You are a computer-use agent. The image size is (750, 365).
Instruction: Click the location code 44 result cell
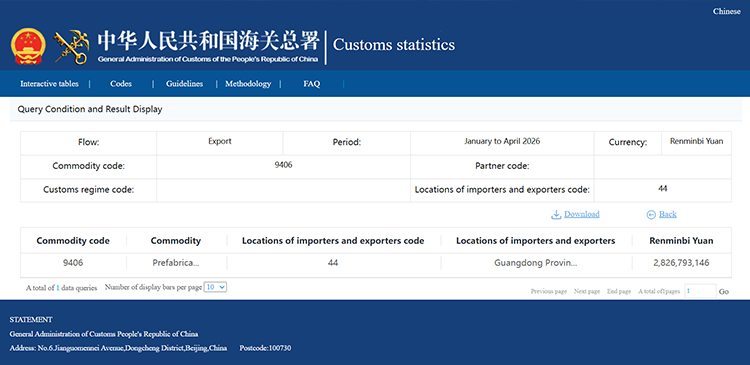[x=333, y=263]
